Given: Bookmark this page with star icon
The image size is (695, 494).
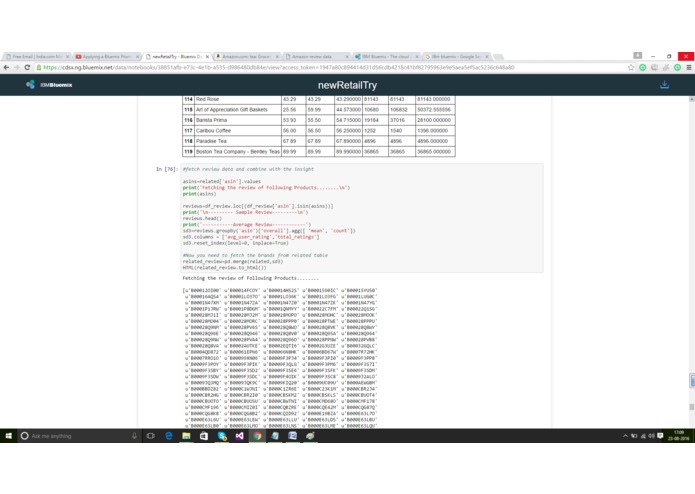Looking at the screenshot, I should 631,67.
